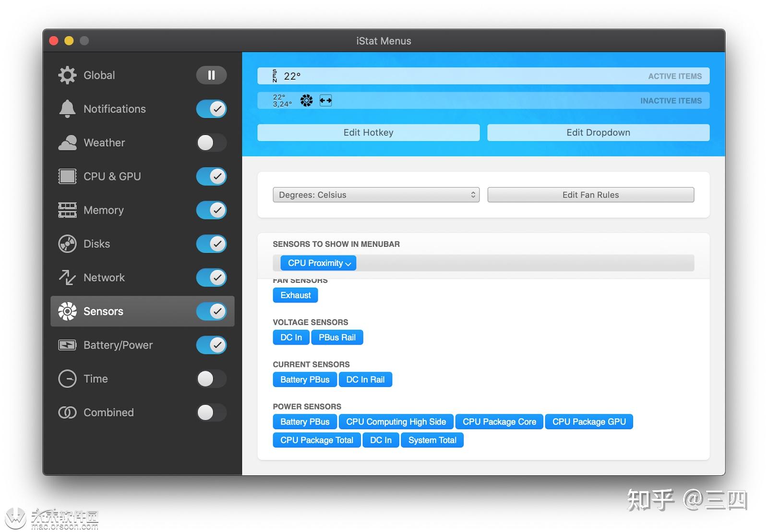Image resolution: width=768 pixels, height=532 pixels.
Task: Click the Disks icon in sidebar
Action: pyautogui.click(x=67, y=244)
